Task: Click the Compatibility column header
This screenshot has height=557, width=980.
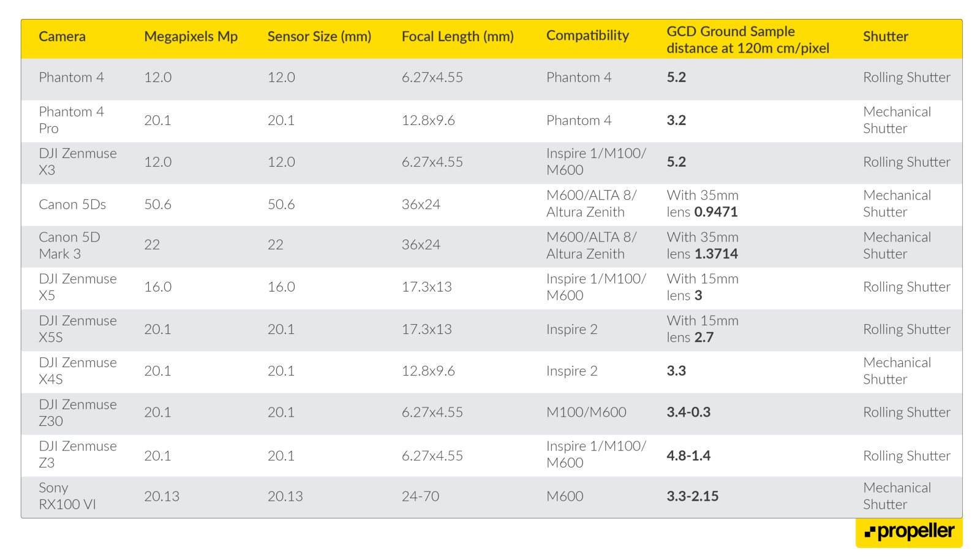Action: coord(587,36)
